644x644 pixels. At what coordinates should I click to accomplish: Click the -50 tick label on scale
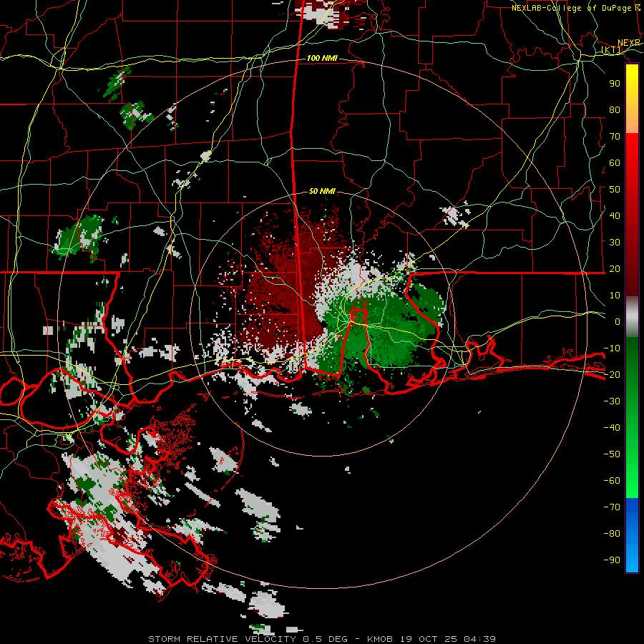click(612, 454)
